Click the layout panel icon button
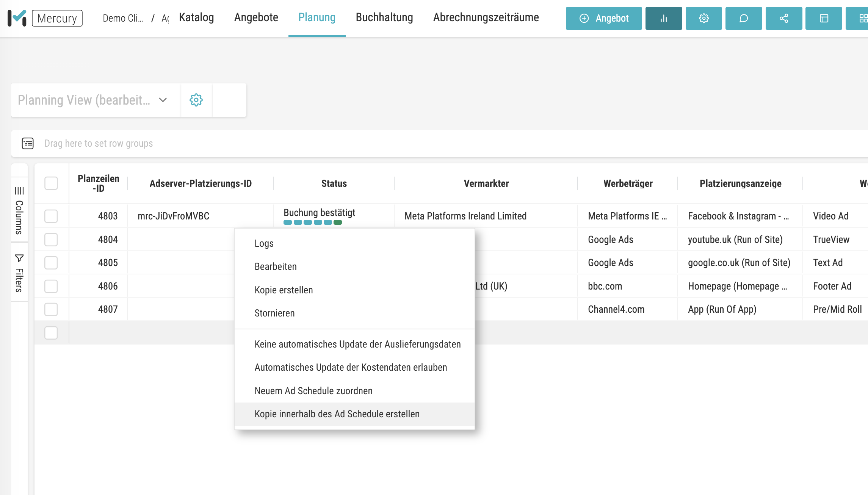This screenshot has width=868, height=495. [824, 18]
